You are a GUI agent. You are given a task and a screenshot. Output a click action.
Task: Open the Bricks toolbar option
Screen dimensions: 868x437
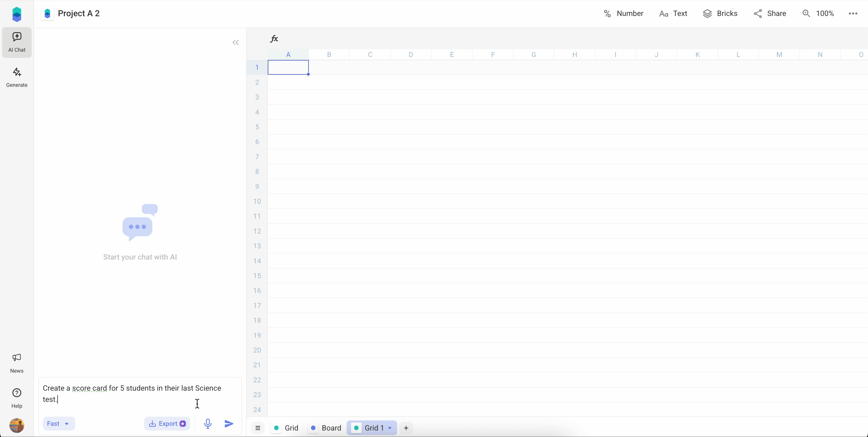(720, 14)
